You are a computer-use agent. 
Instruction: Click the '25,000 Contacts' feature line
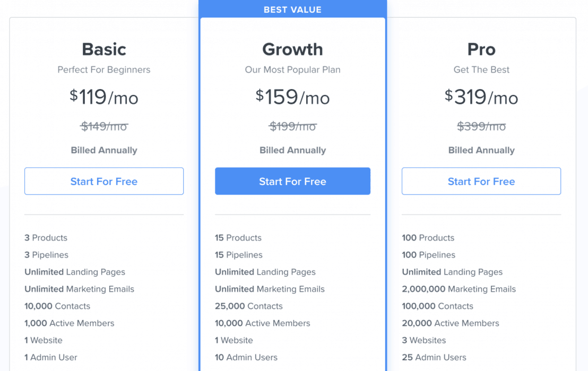[249, 306]
